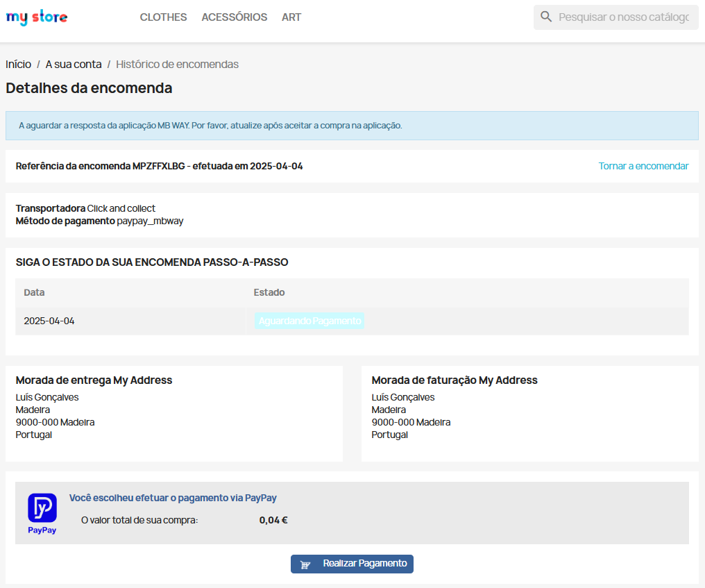The height and width of the screenshot is (588, 705).
Task: Go to Início in the breadcrumb
Action: [x=18, y=65]
